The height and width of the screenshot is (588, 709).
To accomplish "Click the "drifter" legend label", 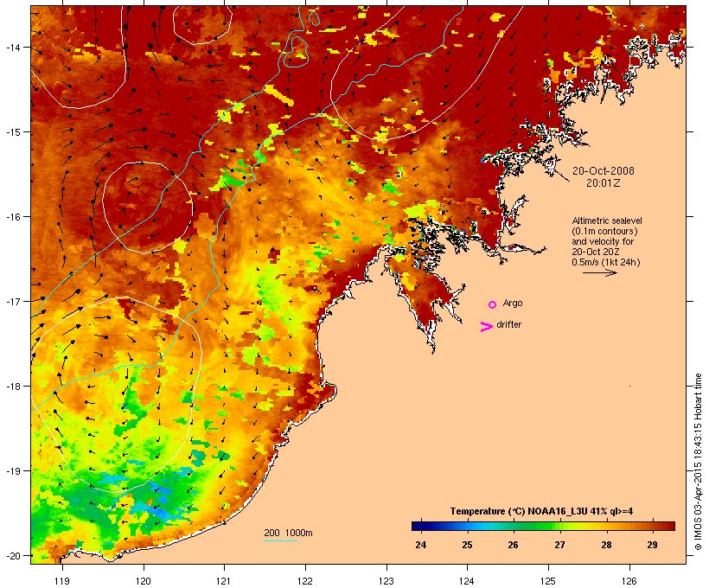I will tap(508, 324).
